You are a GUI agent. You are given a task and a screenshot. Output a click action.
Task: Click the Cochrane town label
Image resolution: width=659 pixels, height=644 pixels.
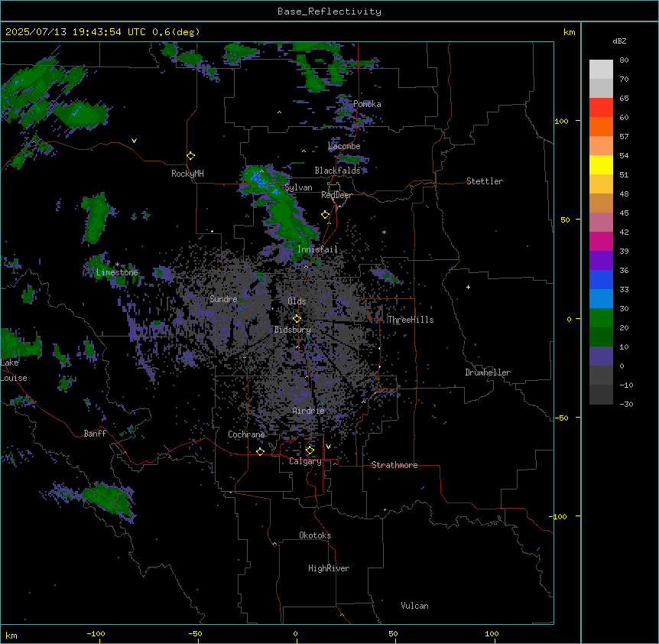tap(246, 434)
